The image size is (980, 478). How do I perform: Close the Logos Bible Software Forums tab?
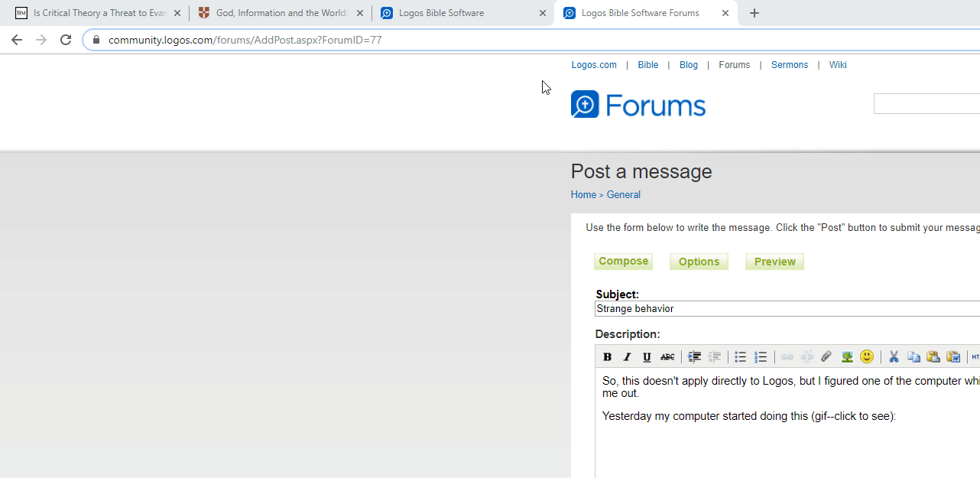click(x=725, y=13)
